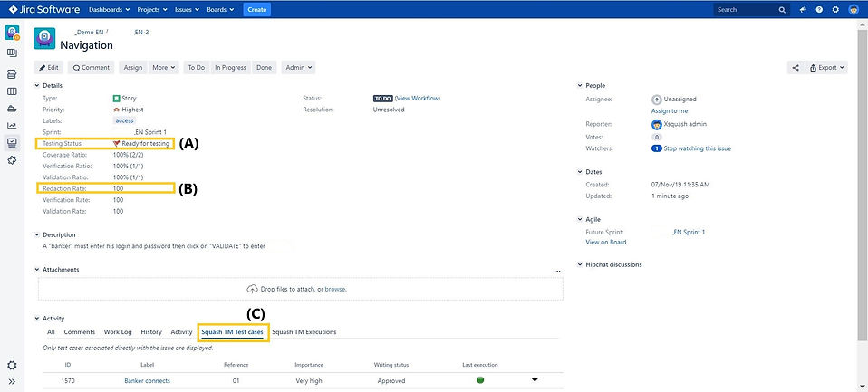The height and width of the screenshot is (392, 868).
Task: Click the large Navigation issue project avatar
Action: 44,38
